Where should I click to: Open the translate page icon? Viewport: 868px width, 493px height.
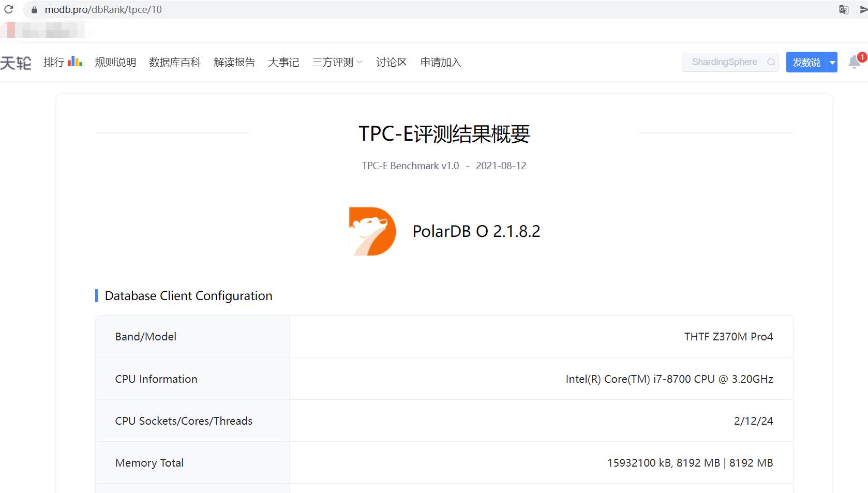click(844, 9)
